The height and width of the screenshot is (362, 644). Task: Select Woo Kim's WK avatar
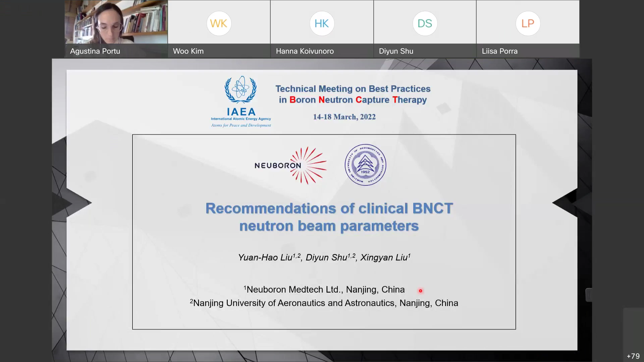pyautogui.click(x=219, y=23)
